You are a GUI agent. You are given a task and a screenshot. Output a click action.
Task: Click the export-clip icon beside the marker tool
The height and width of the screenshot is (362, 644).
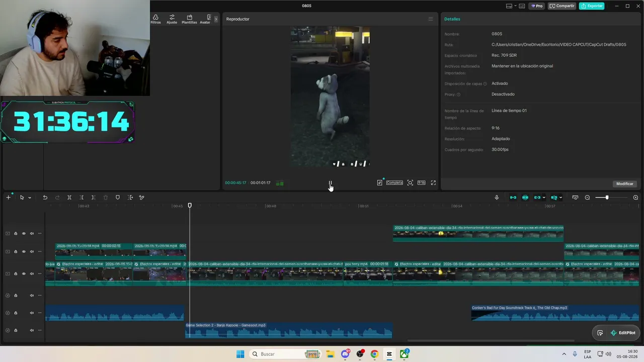tap(130, 198)
